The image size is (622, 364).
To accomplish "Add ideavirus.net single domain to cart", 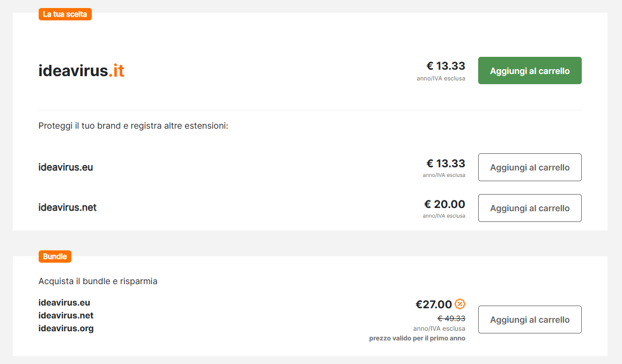I will tap(530, 208).
